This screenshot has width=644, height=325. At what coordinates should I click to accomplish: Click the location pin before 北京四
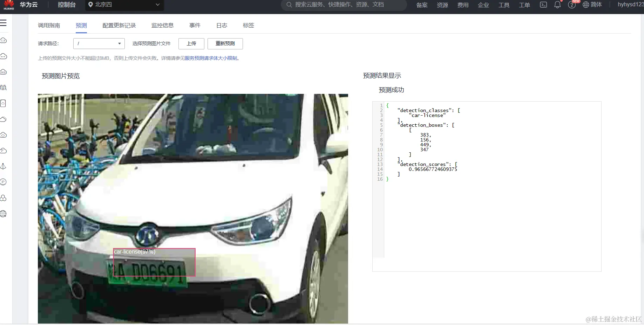(x=90, y=5)
